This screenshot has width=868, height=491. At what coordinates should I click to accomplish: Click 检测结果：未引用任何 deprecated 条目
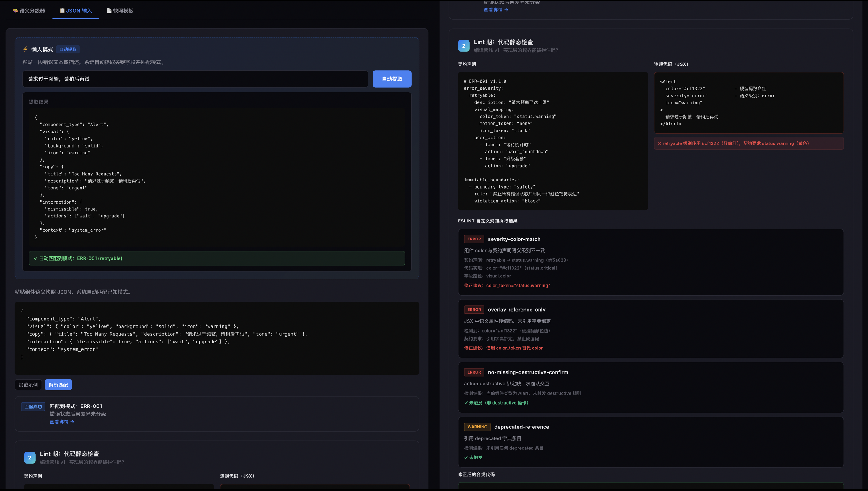[504, 448]
